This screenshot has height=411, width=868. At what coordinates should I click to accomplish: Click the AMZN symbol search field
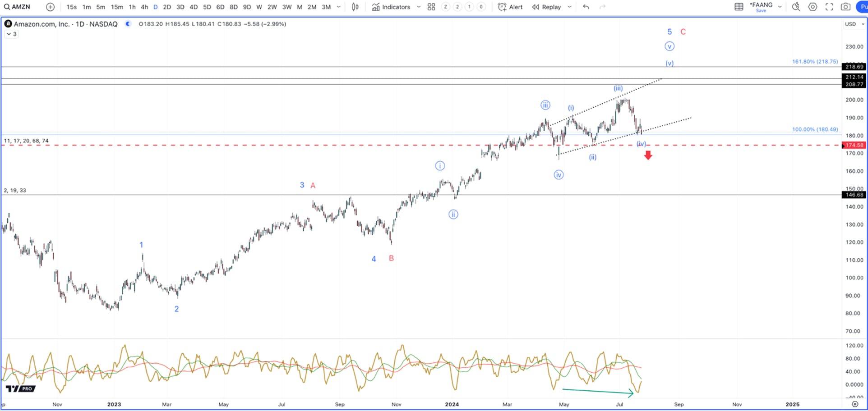(x=18, y=7)
